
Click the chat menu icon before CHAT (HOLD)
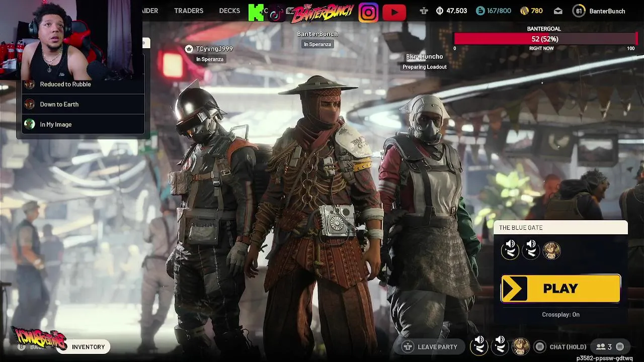[539, 347]
